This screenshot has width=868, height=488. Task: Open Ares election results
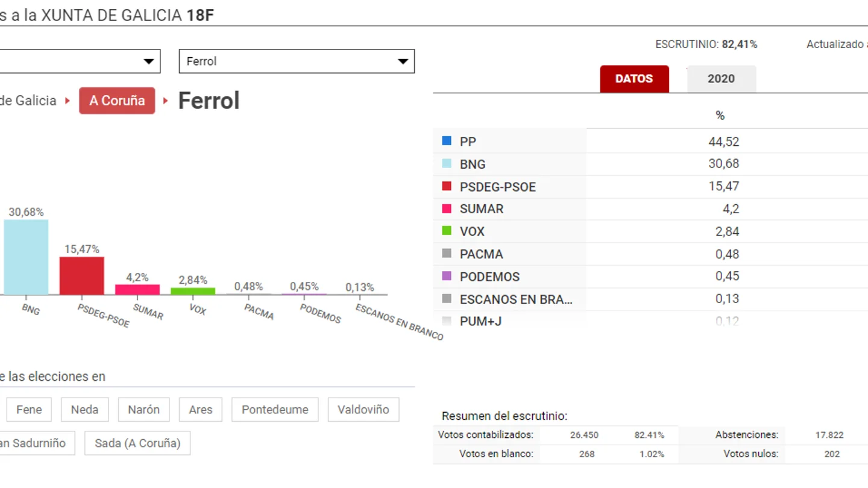click(201, 410)
